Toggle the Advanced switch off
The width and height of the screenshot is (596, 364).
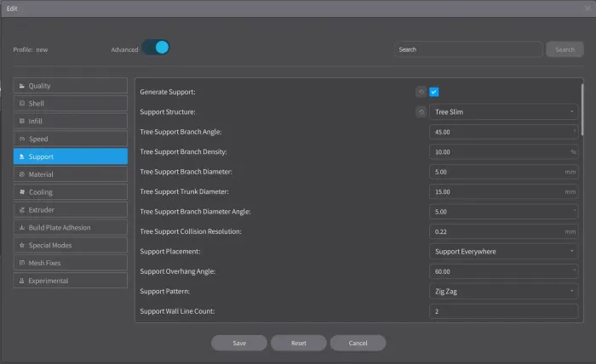pos(156,48)
